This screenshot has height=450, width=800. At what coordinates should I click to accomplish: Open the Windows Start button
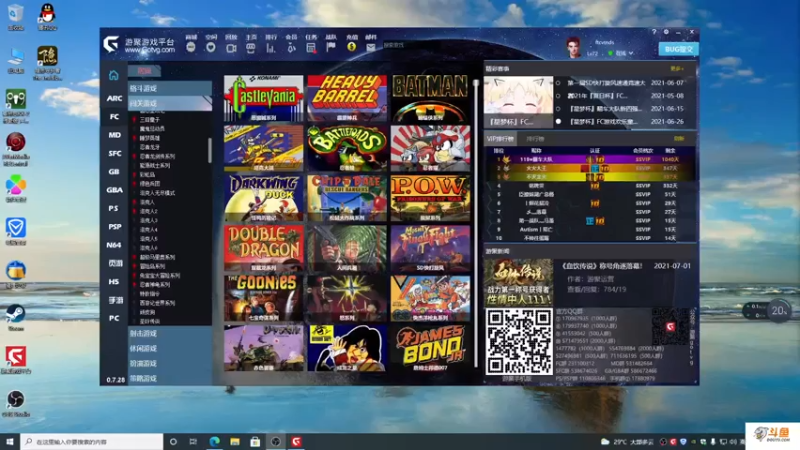[x=10, y=441]
